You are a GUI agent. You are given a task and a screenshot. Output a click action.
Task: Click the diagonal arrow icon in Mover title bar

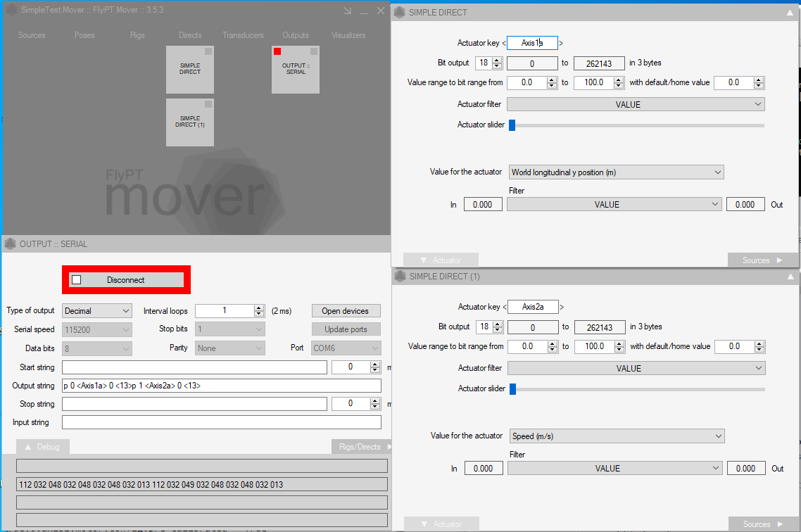[x=348, y=11]
